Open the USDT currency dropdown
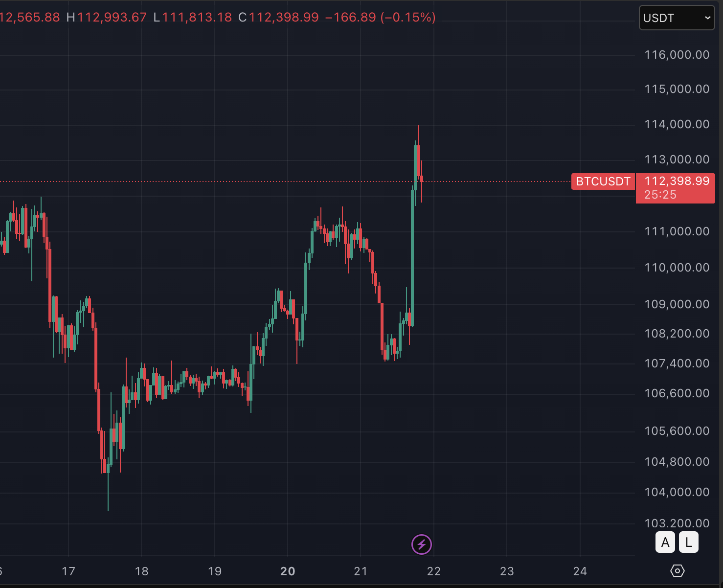Screen dimensions: 723x588 pos(677,18)
